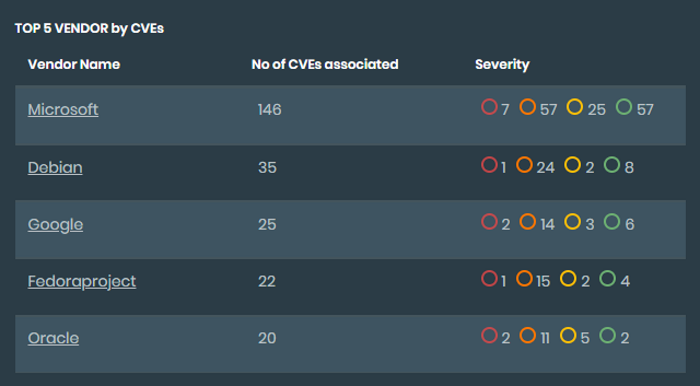The height and width of the screenshot is (386, 700).
Task: Open the Google vendor link
Action: pos(55,224)
